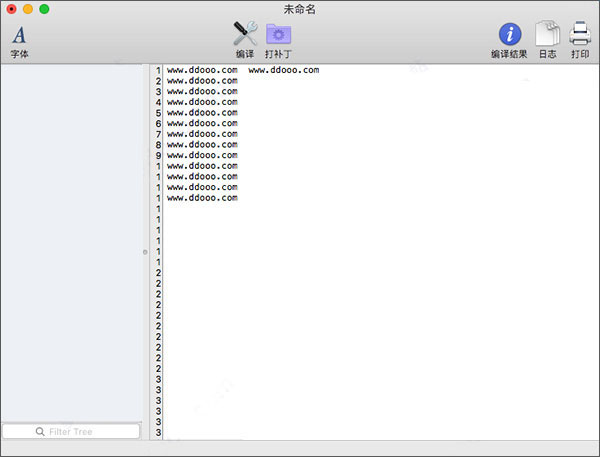
Task: Click www.ddooo.com text on line 5
Action: tap(202, 113)
